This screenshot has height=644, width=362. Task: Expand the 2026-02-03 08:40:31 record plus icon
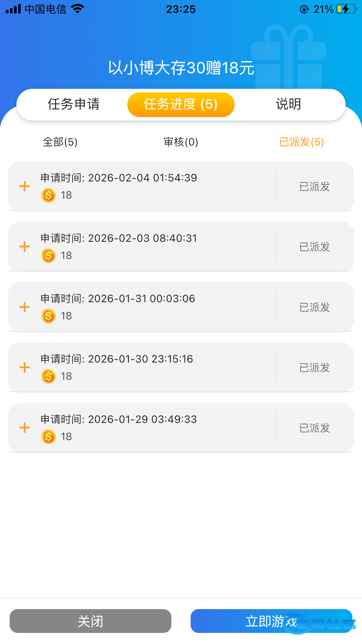pos(25,246)
